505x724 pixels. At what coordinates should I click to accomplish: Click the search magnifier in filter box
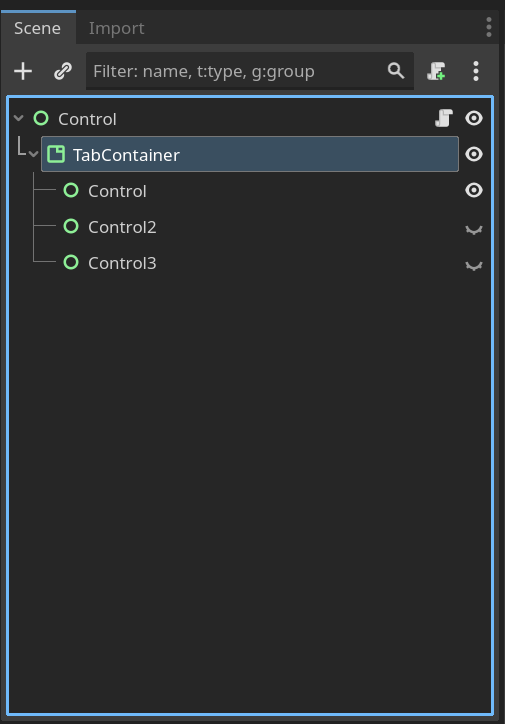click(396, 71)
